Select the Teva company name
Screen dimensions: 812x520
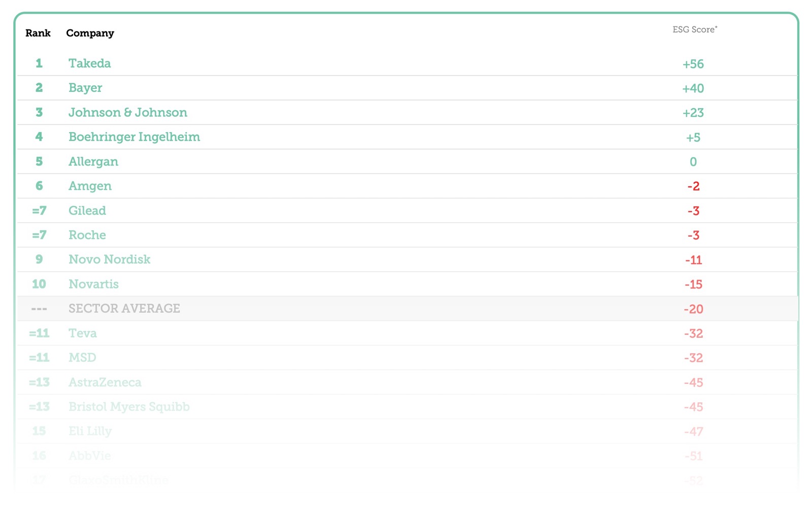tap(83, 333)
